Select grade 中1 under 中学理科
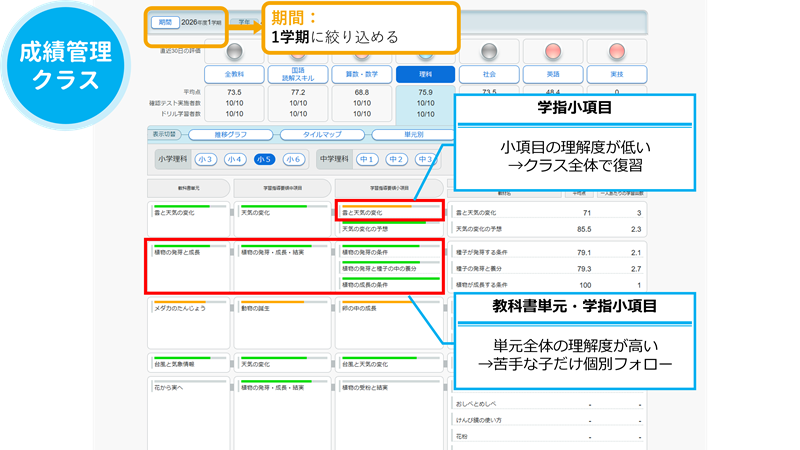 (x=367, y=159)
